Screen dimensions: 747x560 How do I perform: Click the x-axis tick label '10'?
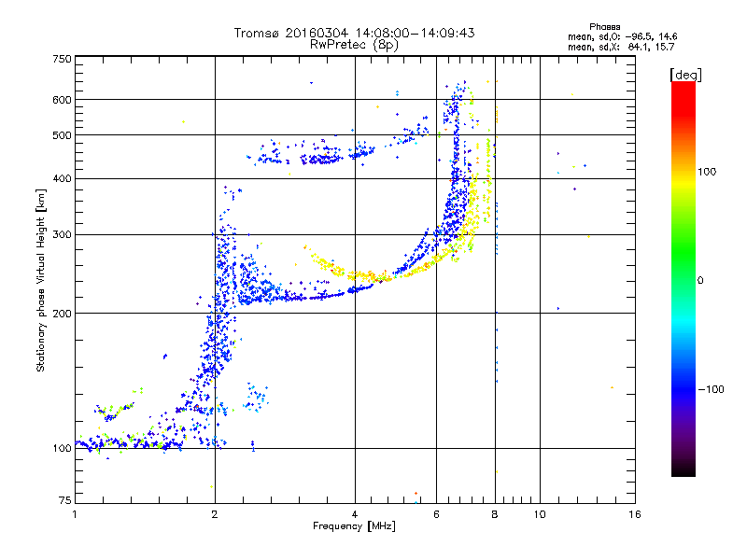[x=540, y=514]
